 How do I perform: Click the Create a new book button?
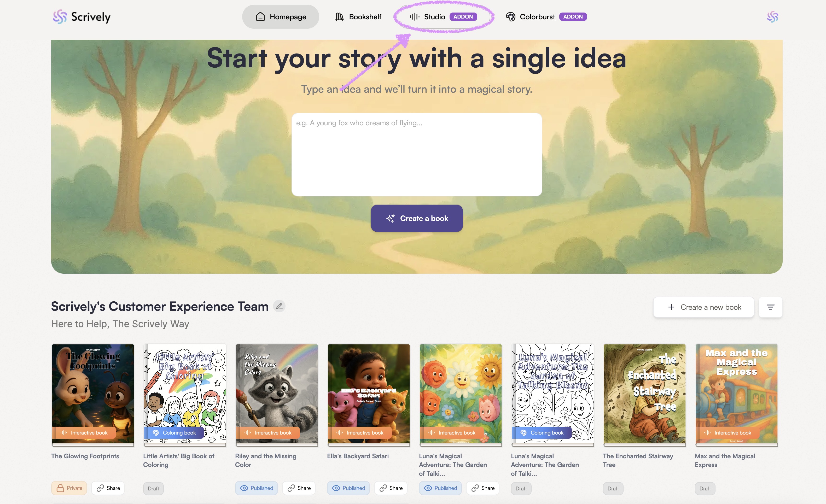pyautogui.click(x=703, y=307)
